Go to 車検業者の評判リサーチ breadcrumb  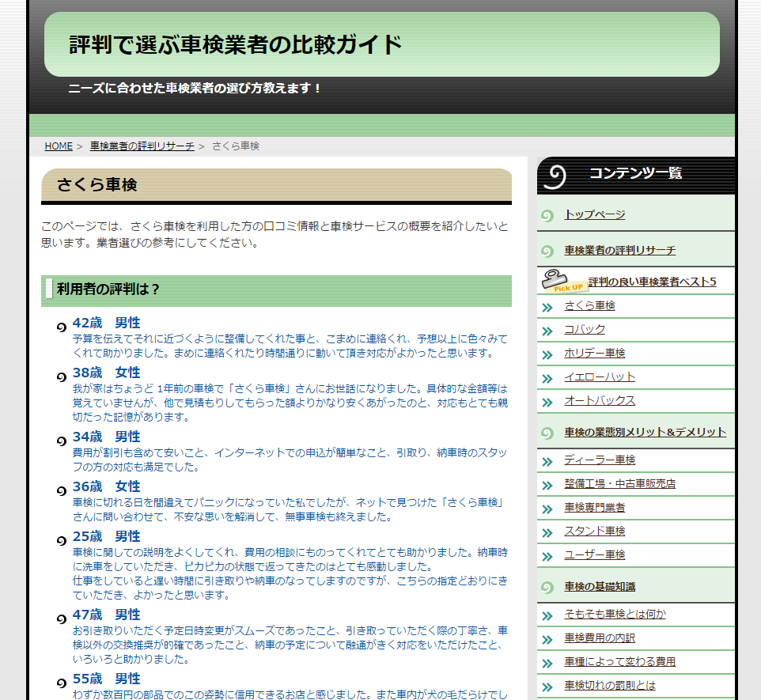[142, 146]
